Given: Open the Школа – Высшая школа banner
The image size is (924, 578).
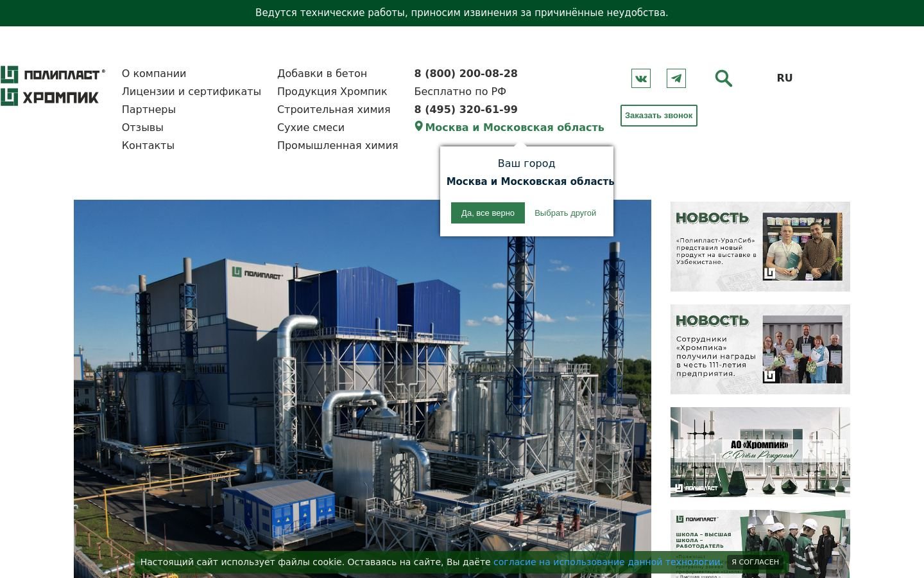Looking at the screenshot, I should pos(760,544).
